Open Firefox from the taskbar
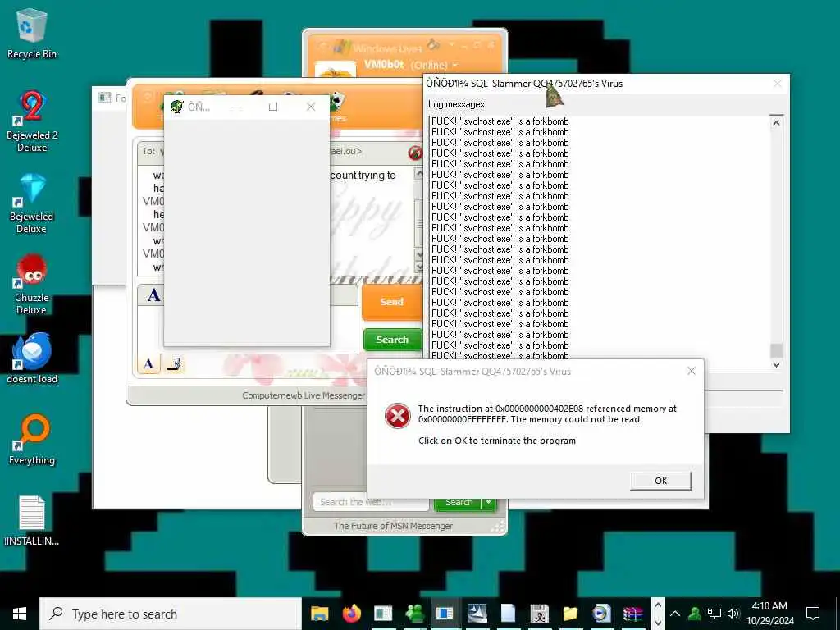The image size is (840, 630). [x=351, y=614]
